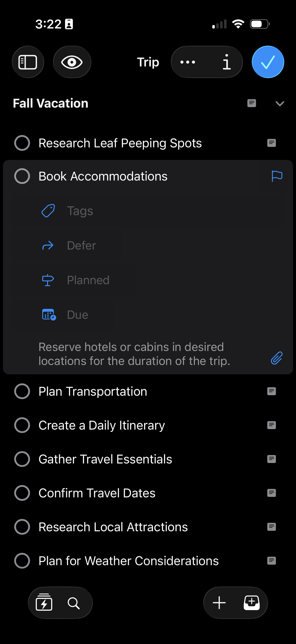Open the search magnifier icon
The width and height of the screenshot is (296, 644).
pos(74,603)
